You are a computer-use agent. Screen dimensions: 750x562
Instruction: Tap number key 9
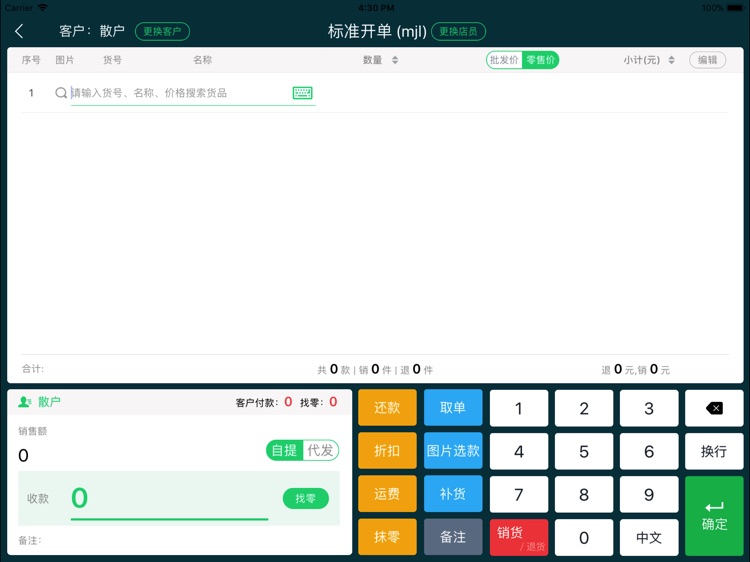(649, 494)
